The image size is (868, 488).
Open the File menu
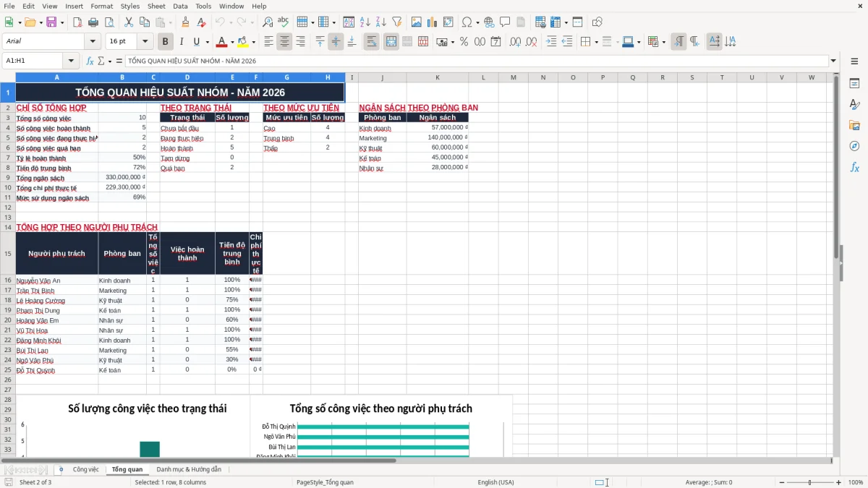9,6
